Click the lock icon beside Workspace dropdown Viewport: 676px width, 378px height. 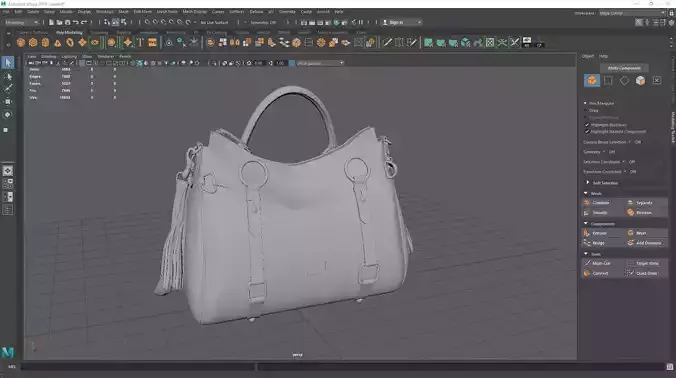tap(671, 13)
